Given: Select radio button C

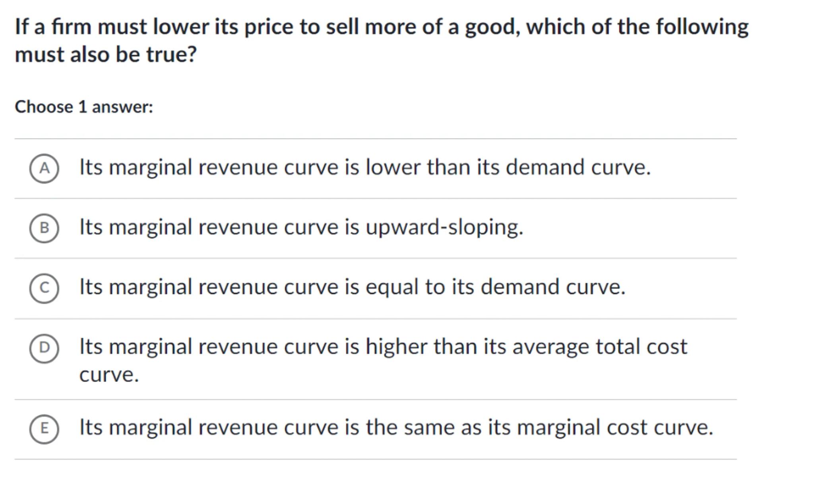Looking at the screenshot, I should pos(44,288).
